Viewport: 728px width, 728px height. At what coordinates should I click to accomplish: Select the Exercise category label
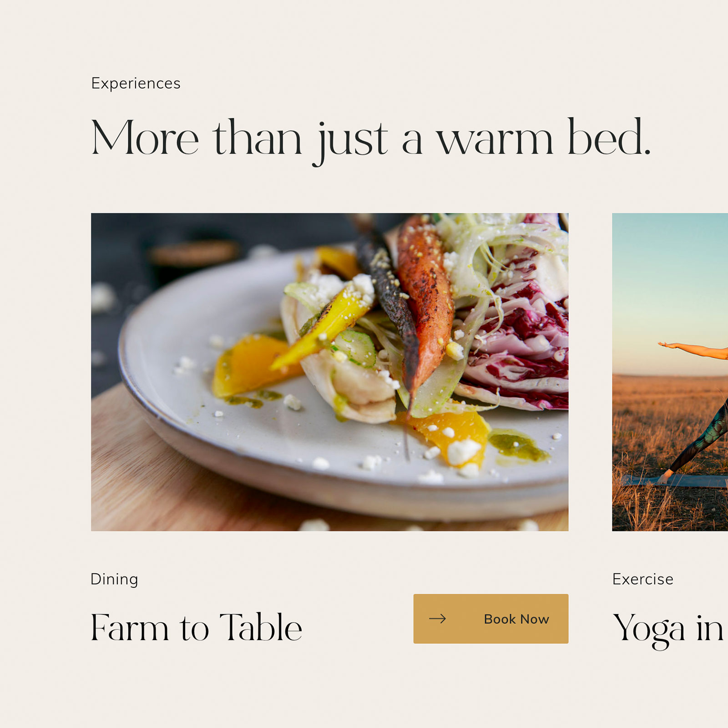click(642, 579)
